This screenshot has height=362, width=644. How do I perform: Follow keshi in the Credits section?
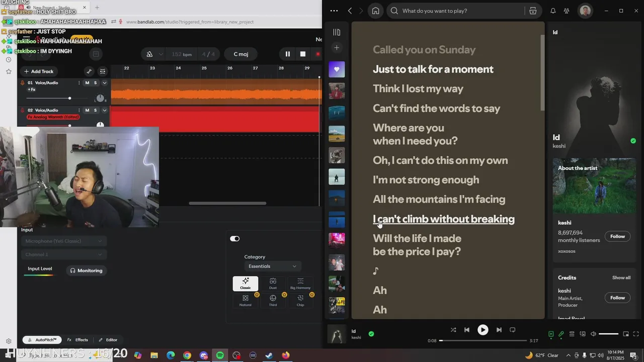617,298
